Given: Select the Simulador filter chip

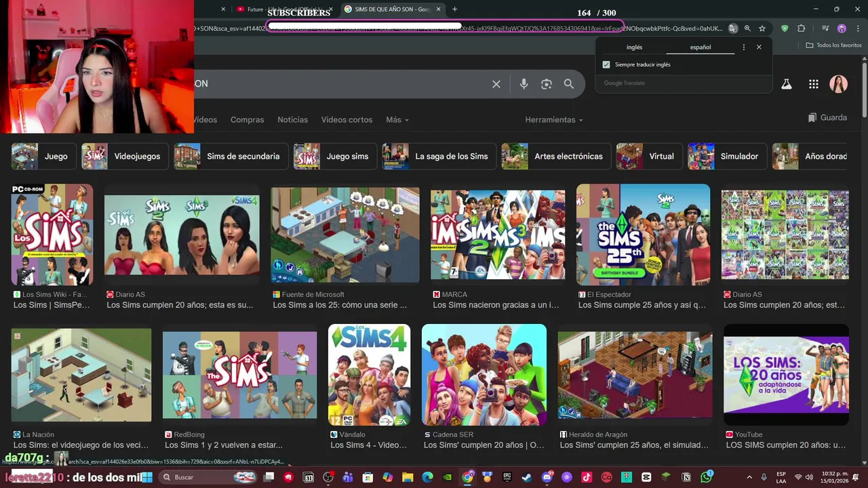Looking at the screenshot, I should point(727,156).
